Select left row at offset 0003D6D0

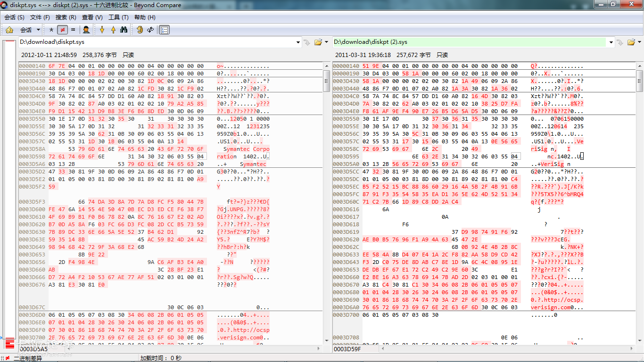171,315
